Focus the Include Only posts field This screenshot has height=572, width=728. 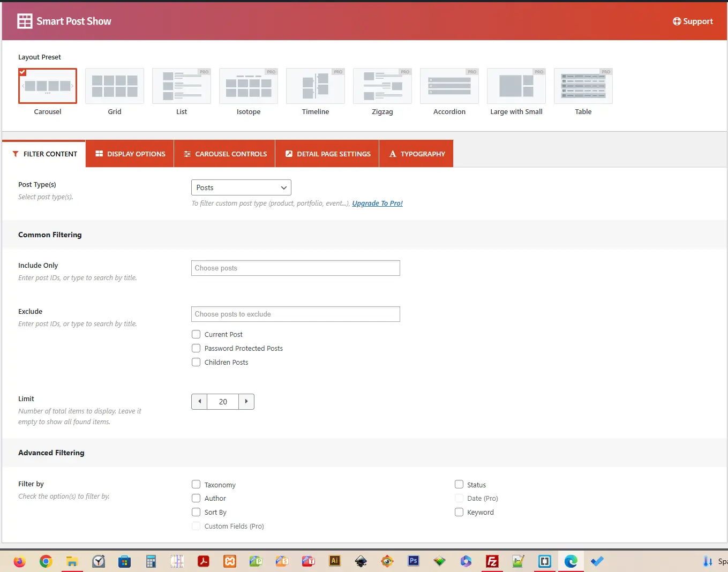(296, 268)
